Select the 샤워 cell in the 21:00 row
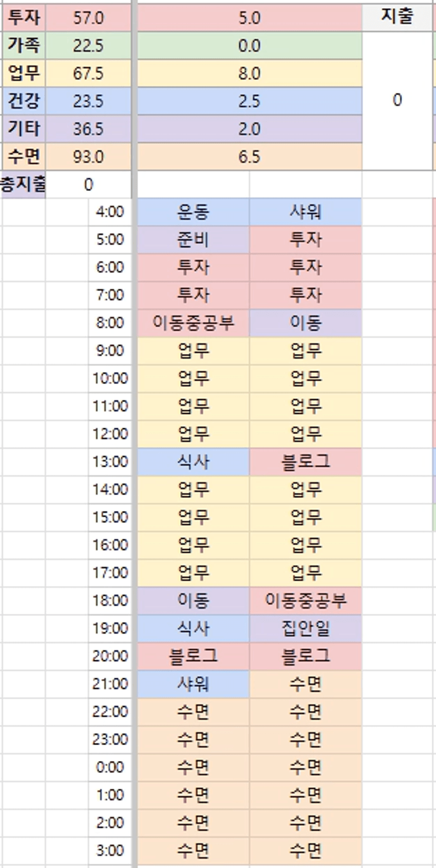This screenshot has width=436, height=868. click(193, 684)
